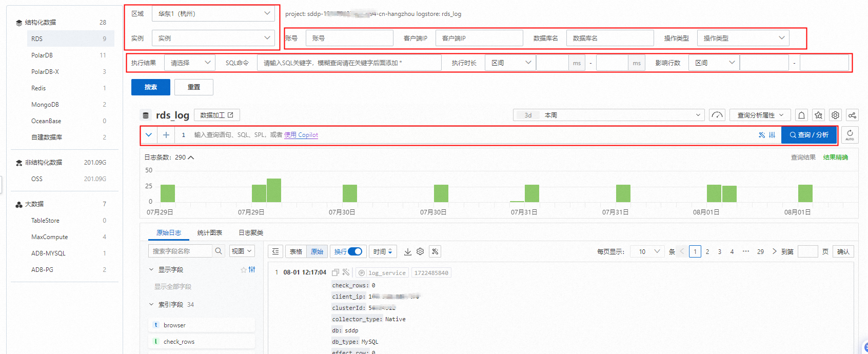
Task: Open the 查询分析属性 dropdown
Action: (x=760, y=115)
